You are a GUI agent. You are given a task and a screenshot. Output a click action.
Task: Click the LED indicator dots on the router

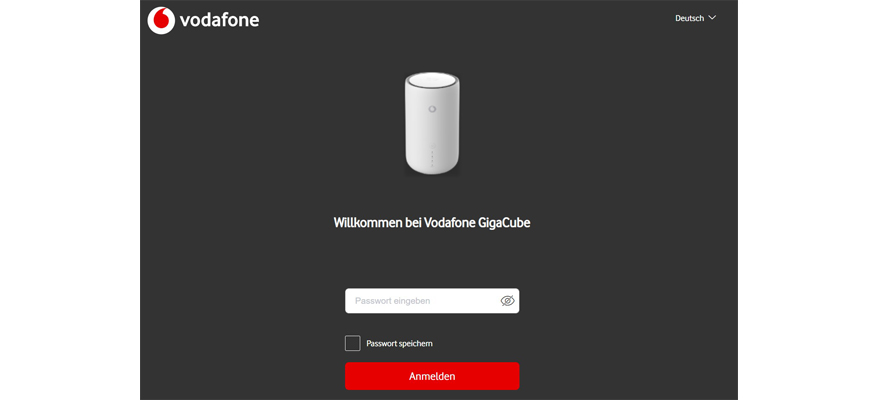click(432, 155)
